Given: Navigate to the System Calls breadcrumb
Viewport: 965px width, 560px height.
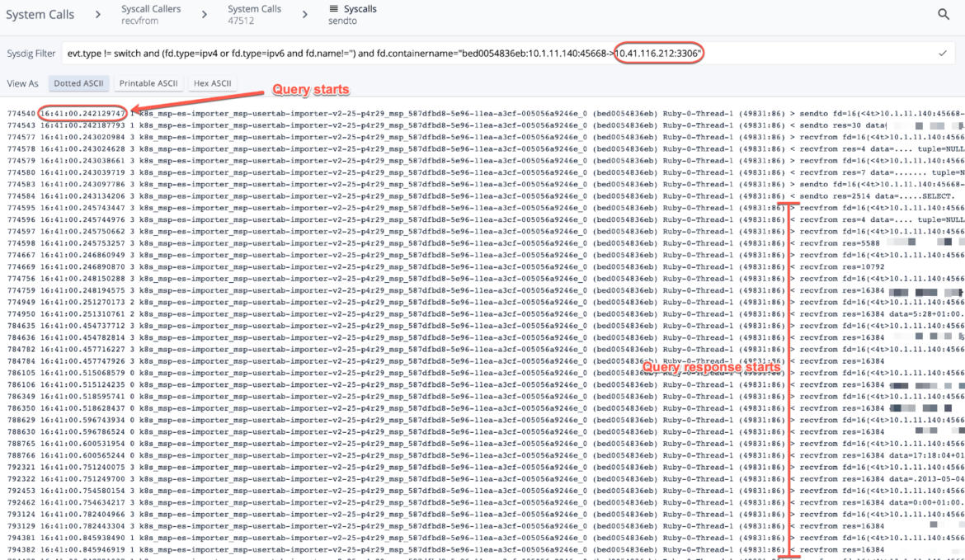Looking at the screenshot, I should tap(40, 14).
